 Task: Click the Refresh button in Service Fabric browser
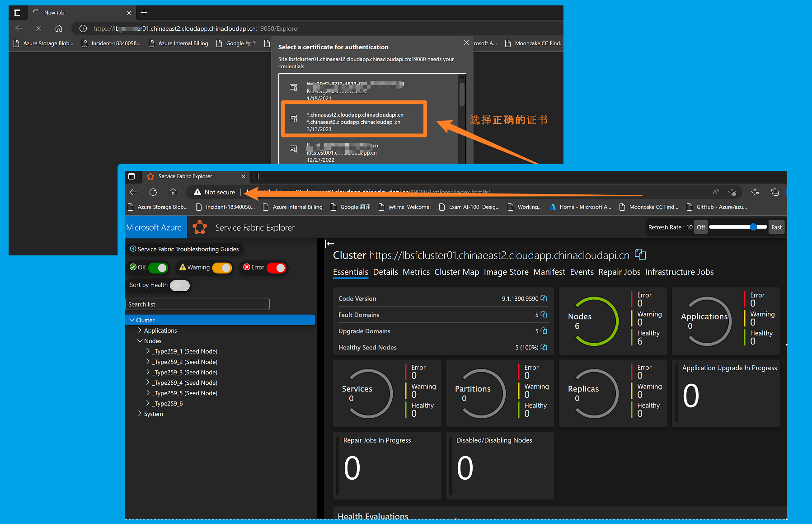[153, 192]
